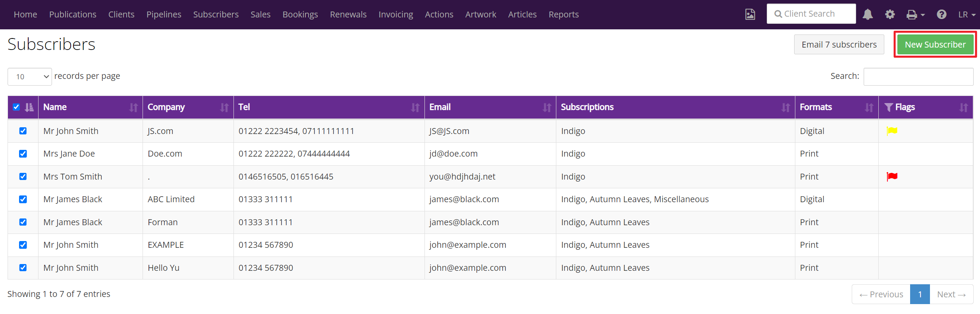Select page 1 in pagination
The width and height of the screenshot is (980, 314).
920,294
